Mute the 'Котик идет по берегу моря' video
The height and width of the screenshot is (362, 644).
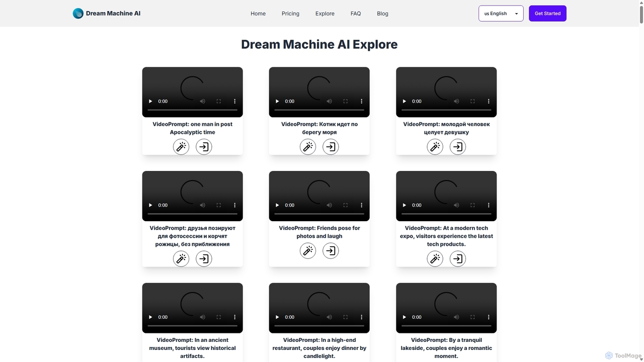(x=329, y=101)
